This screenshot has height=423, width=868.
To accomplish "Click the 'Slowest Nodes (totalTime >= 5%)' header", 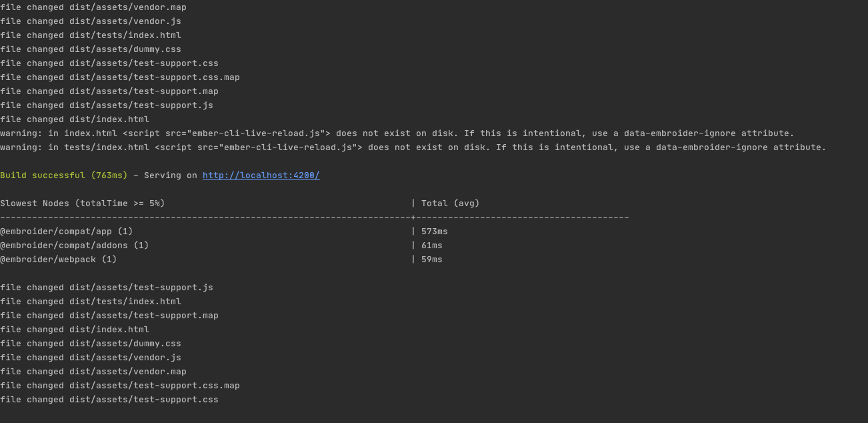I will pyautogui.click(x=83, y=203).
